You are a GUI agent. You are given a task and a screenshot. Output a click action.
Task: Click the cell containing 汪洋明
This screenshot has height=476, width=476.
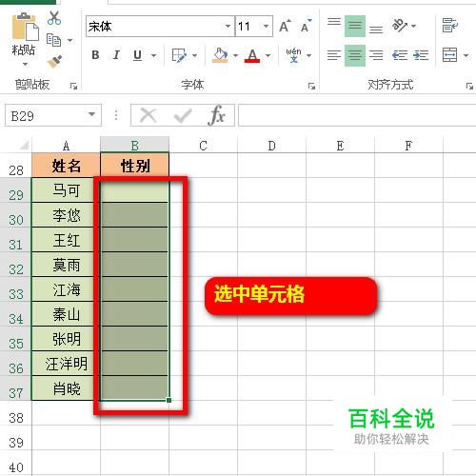66,364
